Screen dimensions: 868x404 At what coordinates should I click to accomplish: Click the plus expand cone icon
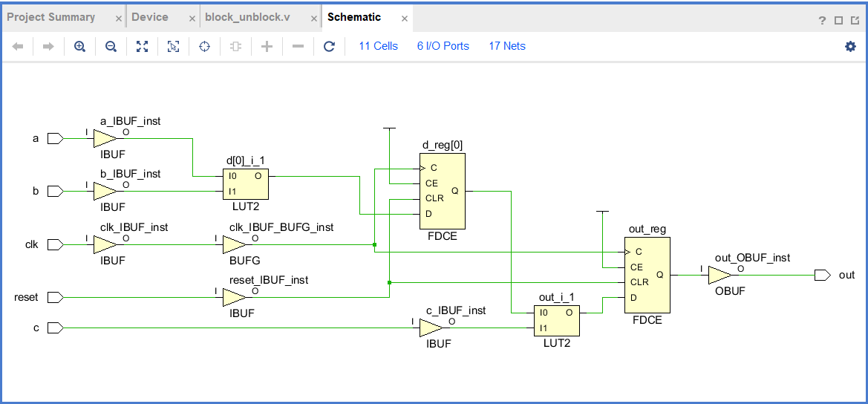[x=267, y=47]
